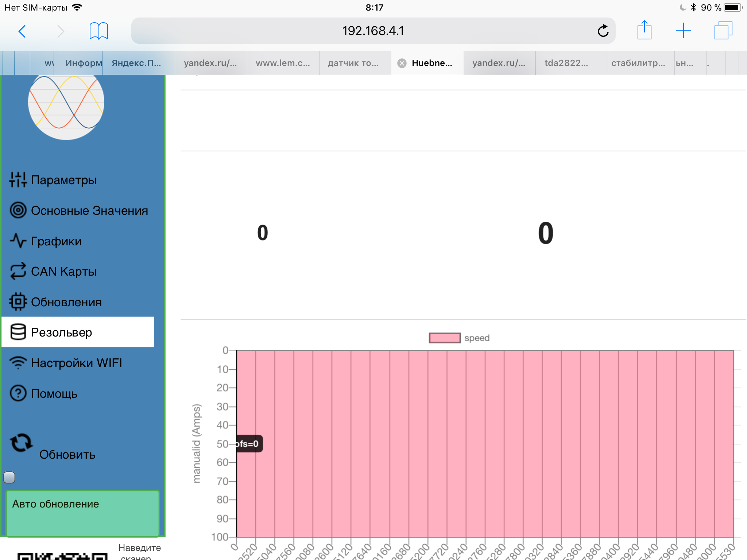The image size is (747, 560).
Task: Toggle the checkbox above Авто обновление
Action: click(x=9, y=477)
